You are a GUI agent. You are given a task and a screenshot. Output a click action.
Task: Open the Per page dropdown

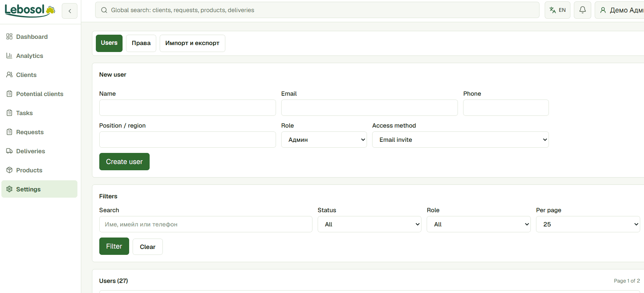pyautogui.click(x=588, y=224)
